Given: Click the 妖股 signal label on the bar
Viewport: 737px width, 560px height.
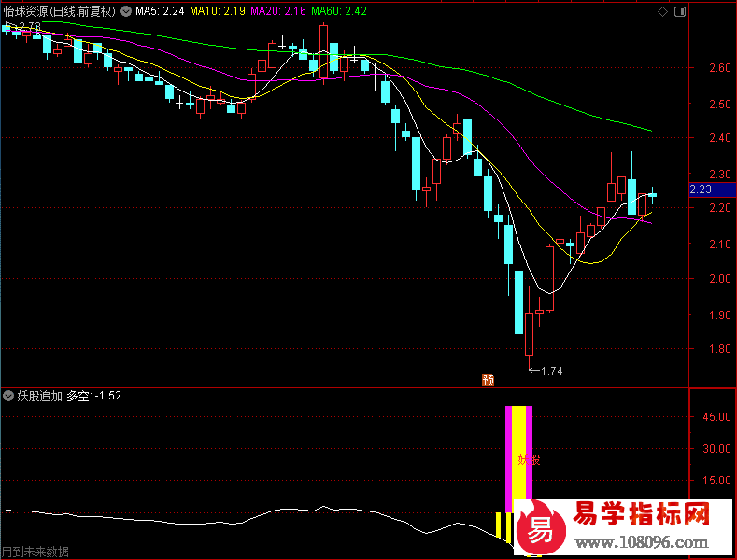Looking at the screenshot, I should point(529,459).
